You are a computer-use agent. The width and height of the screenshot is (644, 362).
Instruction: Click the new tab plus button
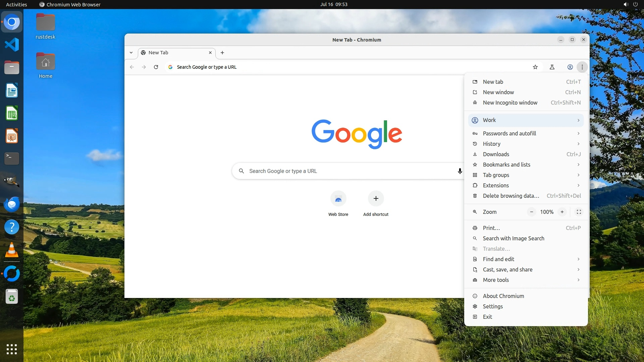222,53
